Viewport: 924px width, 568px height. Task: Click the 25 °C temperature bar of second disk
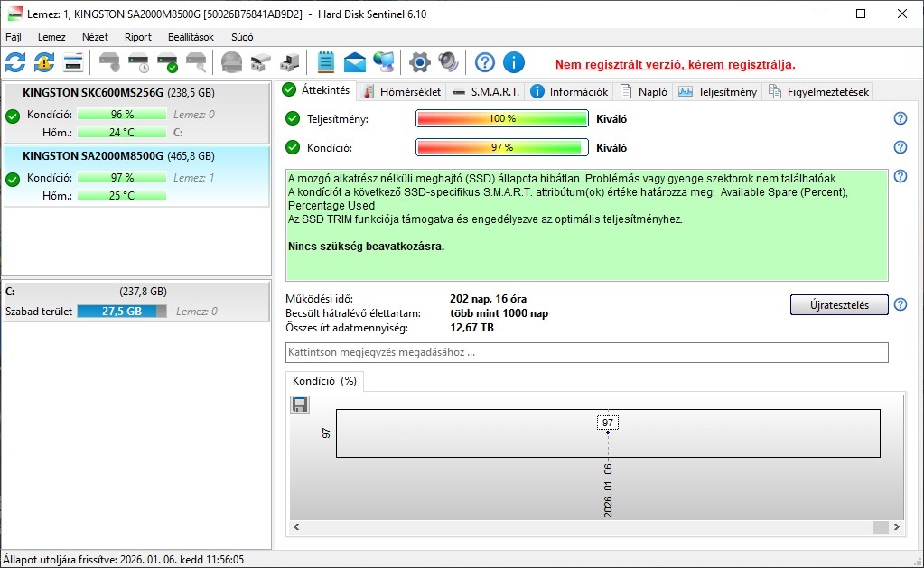point(122,196)
